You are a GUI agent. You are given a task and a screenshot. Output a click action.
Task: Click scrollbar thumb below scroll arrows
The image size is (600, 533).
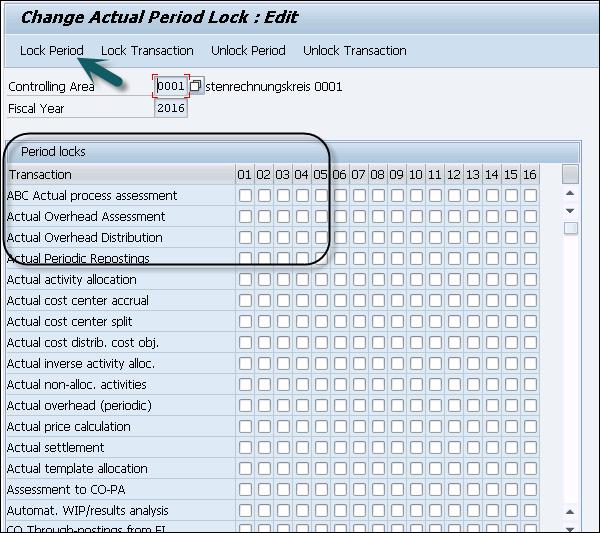point(571,228)
